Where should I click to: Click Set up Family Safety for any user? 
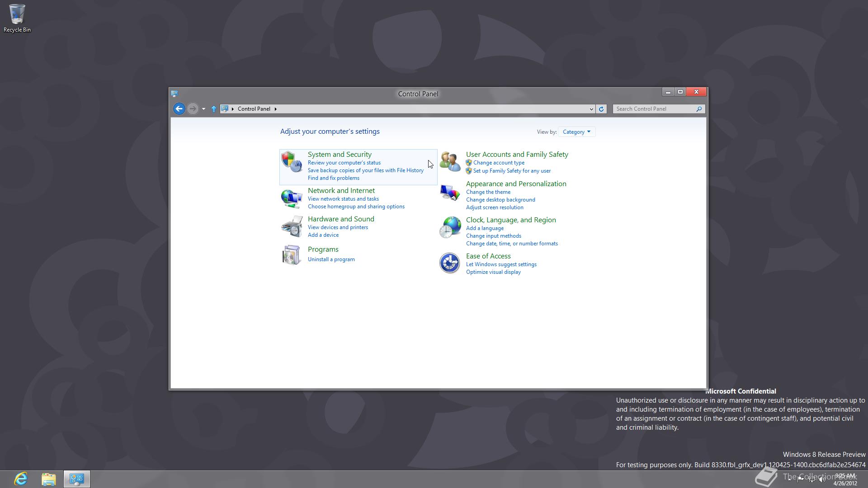coord(512,171)
